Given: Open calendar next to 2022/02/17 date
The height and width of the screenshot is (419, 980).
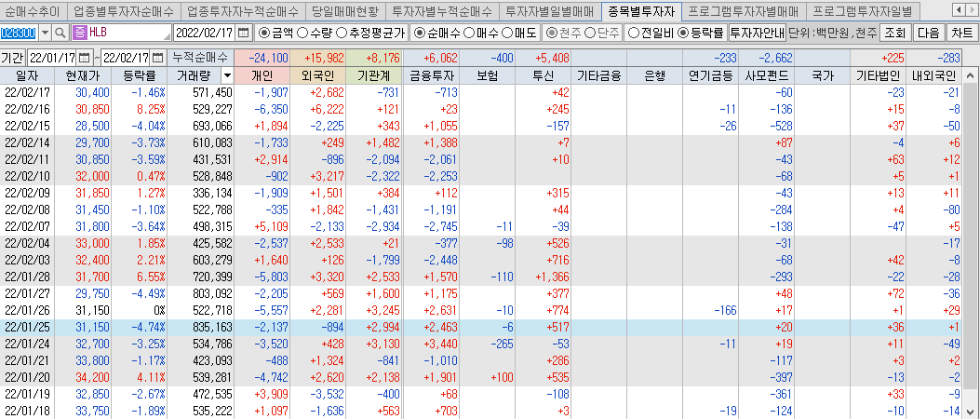Looking at the screenshot, I should pyautogui.click(x=245, y=33).
